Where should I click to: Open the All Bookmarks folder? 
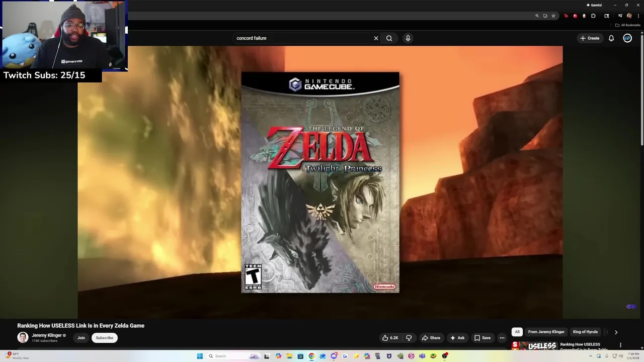[x=627, y=25]
